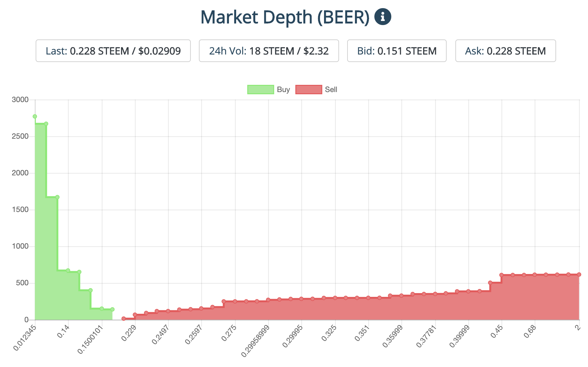Select the Bid 0.151 STEEM box
588x367 pixels.
(397, 51)
